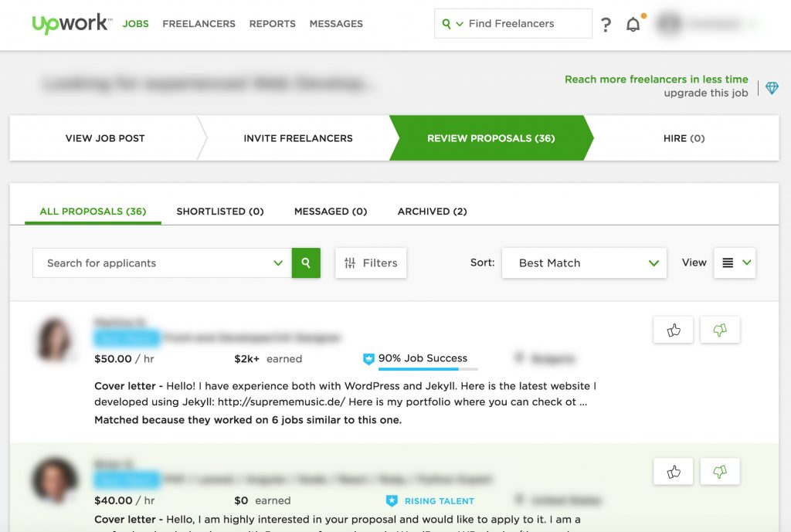Viewport: 791px width, 532px height.
Task: Go to the View Job Post step
Action: click(x=105, y=138)
